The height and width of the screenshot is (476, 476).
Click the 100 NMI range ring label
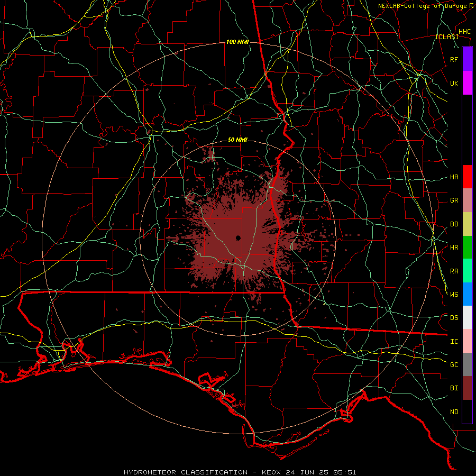pyautogui.click(x=237, y=42)
